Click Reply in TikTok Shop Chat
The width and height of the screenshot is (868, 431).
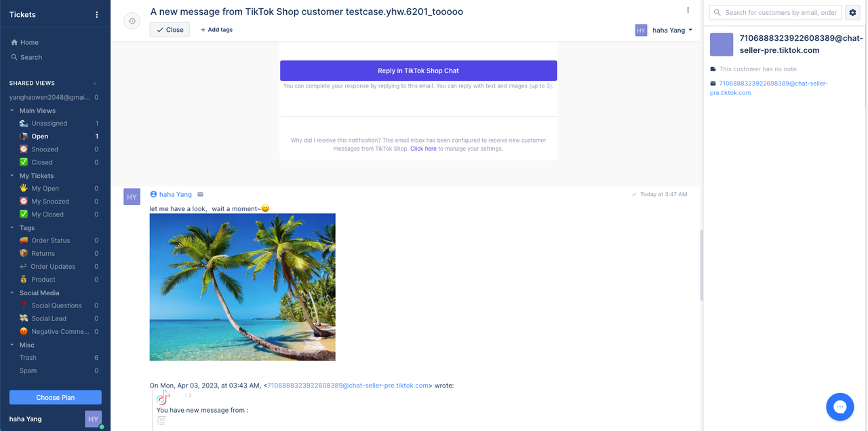[418, 71]
